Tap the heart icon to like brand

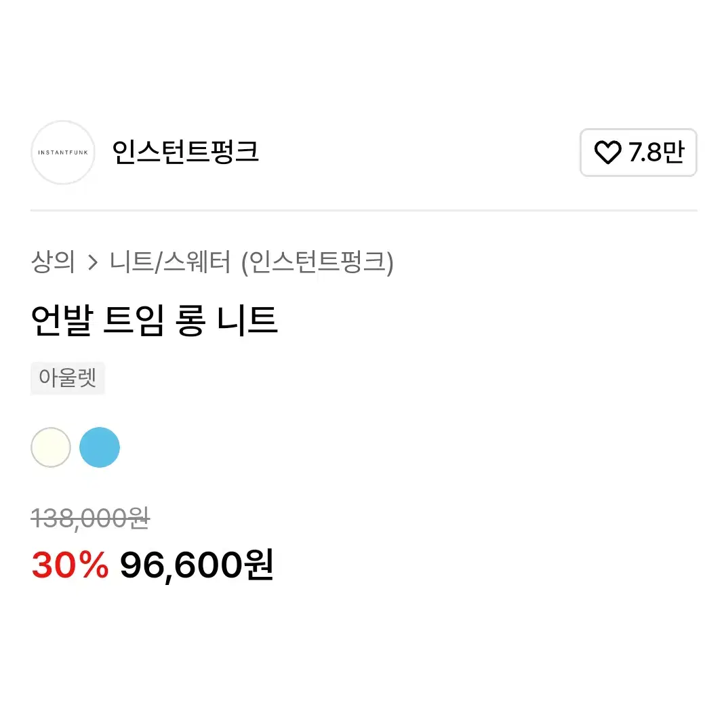607,153
